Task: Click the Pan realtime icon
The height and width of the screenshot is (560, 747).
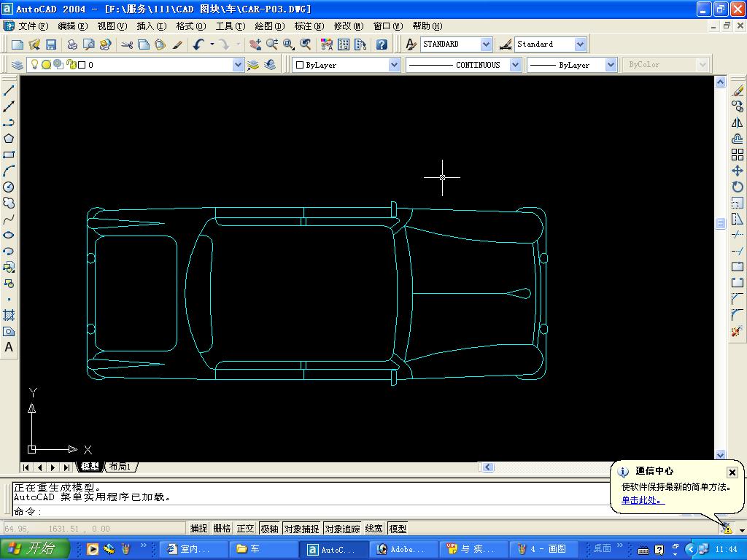Action: click(x=255, y=44)
